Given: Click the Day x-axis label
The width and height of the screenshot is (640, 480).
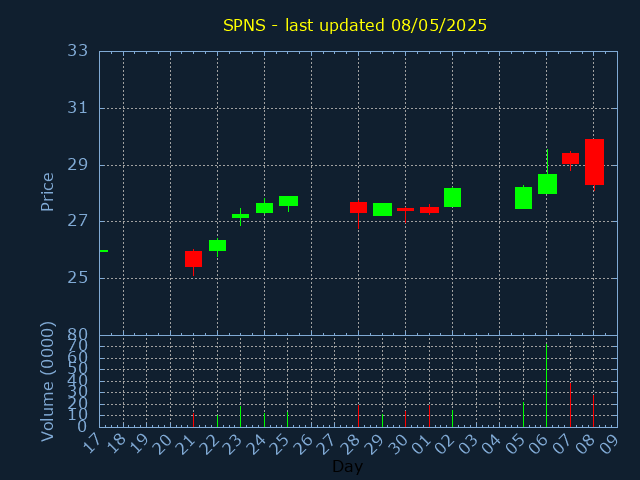Looking at the screenshot, I should tap(347, 467).
